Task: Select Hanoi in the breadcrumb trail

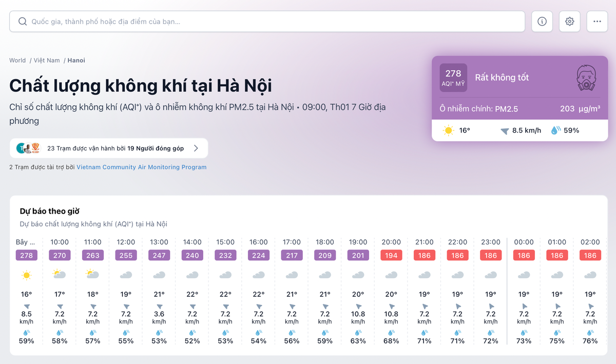Action: click(76, 60)
